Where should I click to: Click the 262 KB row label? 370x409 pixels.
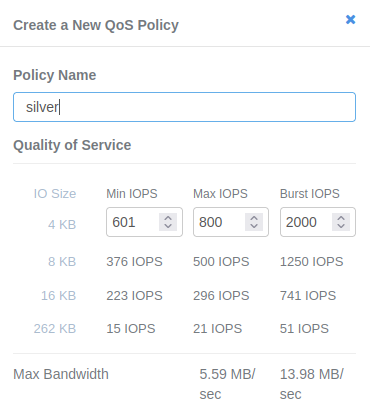(x=55, y=329)
